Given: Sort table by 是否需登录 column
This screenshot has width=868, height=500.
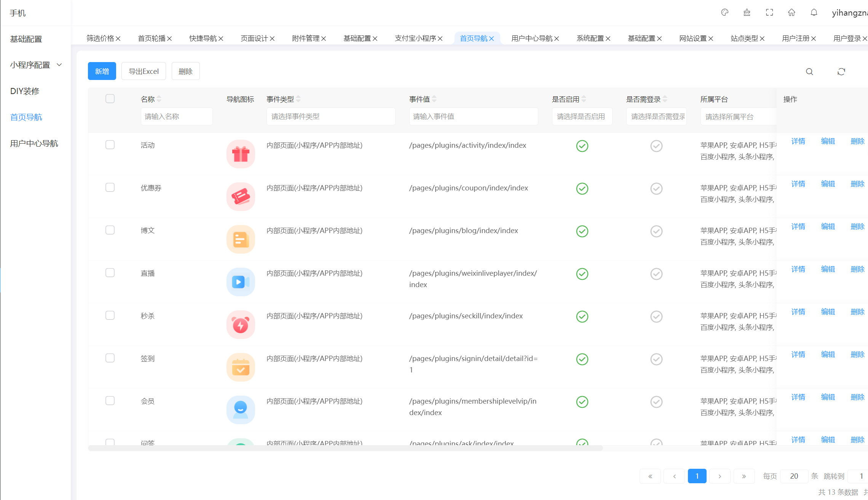Looking at the screenshot, I should coord(665,99).
